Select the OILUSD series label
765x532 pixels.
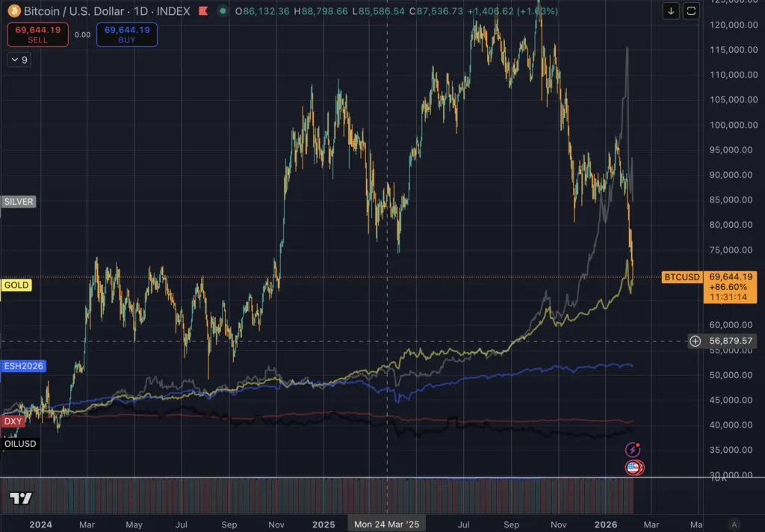coord(19,443)
